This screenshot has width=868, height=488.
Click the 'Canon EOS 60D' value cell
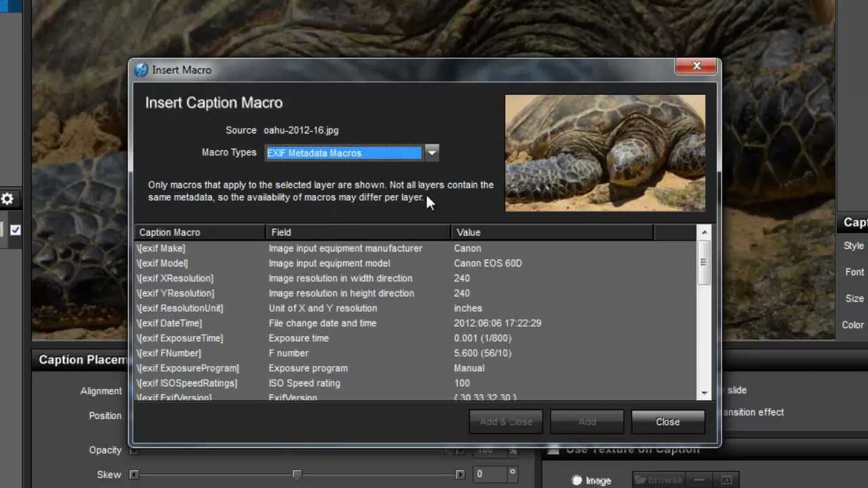click(x=488, y=263)
